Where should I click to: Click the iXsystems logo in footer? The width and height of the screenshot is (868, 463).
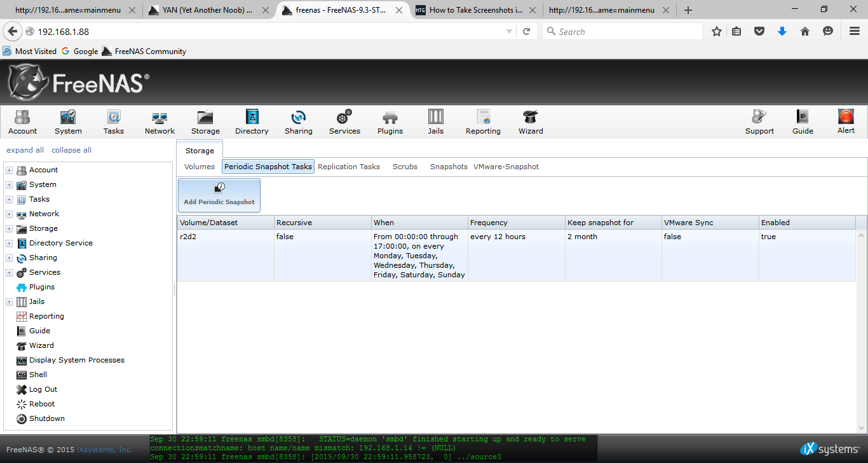tap(830, 449)
